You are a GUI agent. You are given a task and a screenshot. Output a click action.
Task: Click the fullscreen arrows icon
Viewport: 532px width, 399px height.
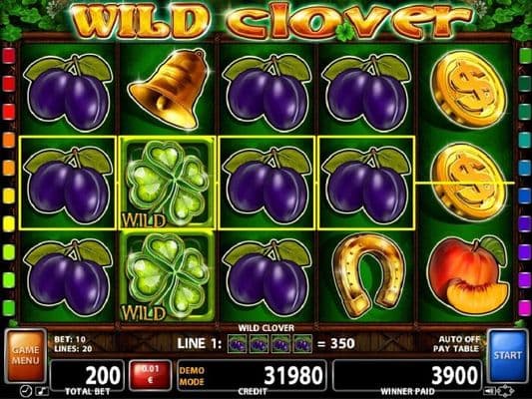[505, 391]
